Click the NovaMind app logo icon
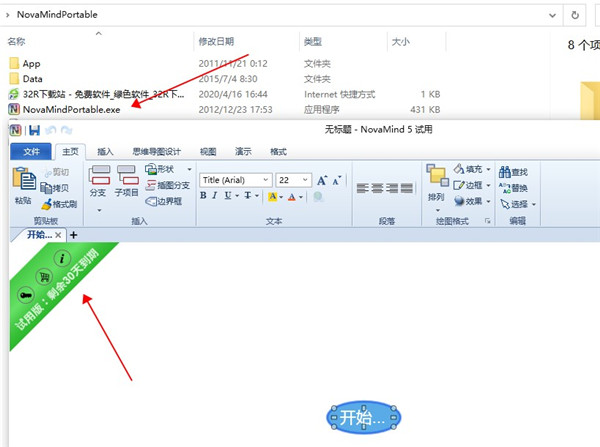 15,131
